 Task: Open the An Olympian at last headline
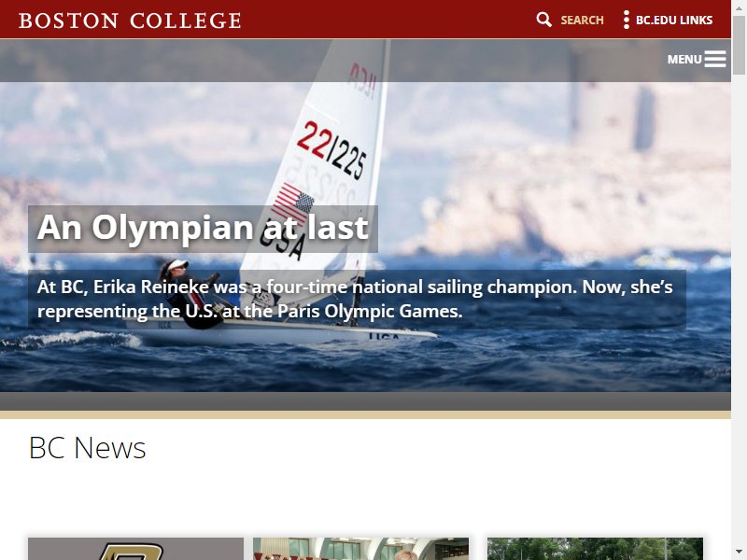[203, 228]
